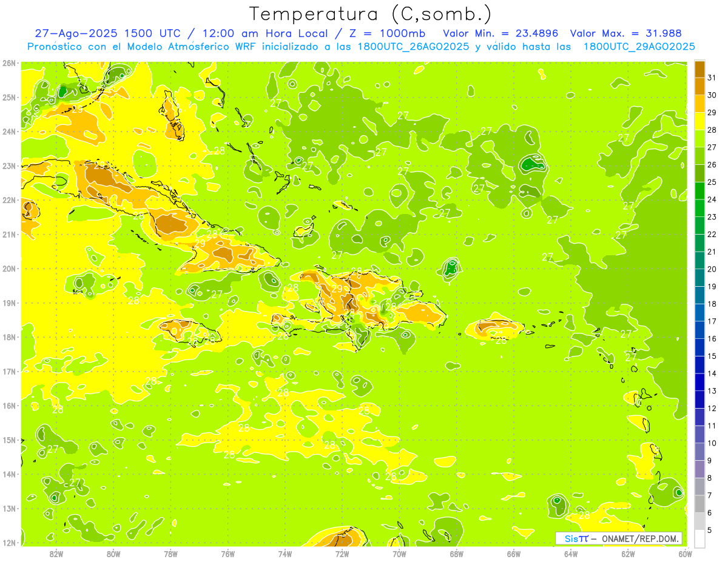Click the color bar label "27"
This screenshot has height=562, width=728.
[x=712, y=147]
